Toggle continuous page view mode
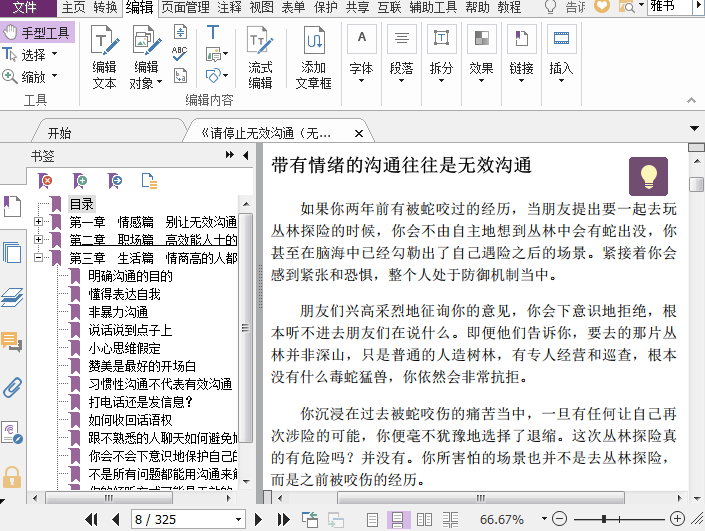The image size is (705, 531). (x=398, y=519)
